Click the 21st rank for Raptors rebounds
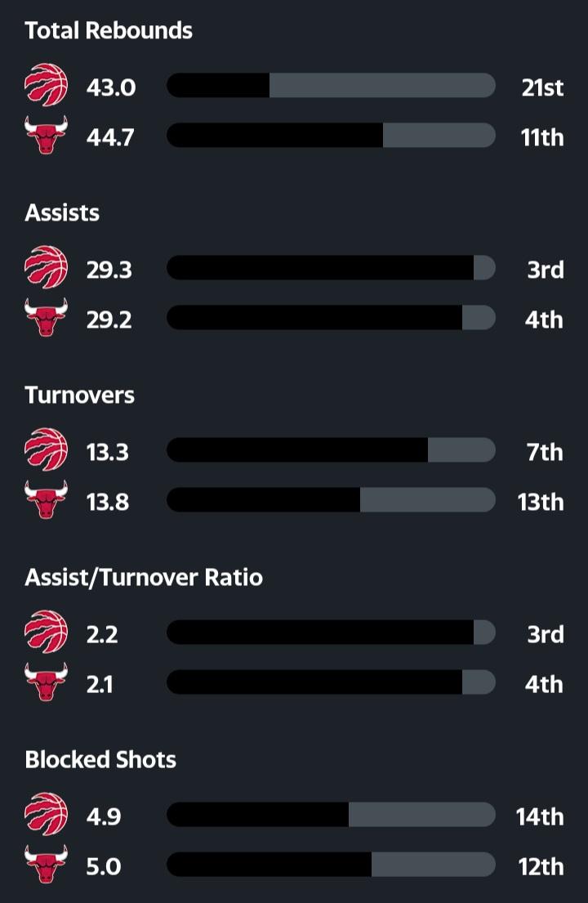 coord(542,87)
